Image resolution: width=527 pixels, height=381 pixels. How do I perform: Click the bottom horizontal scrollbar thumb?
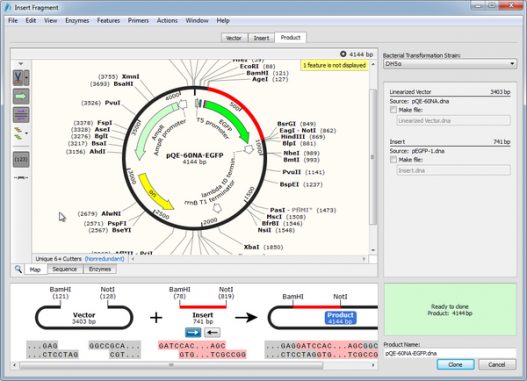point(171,365)
